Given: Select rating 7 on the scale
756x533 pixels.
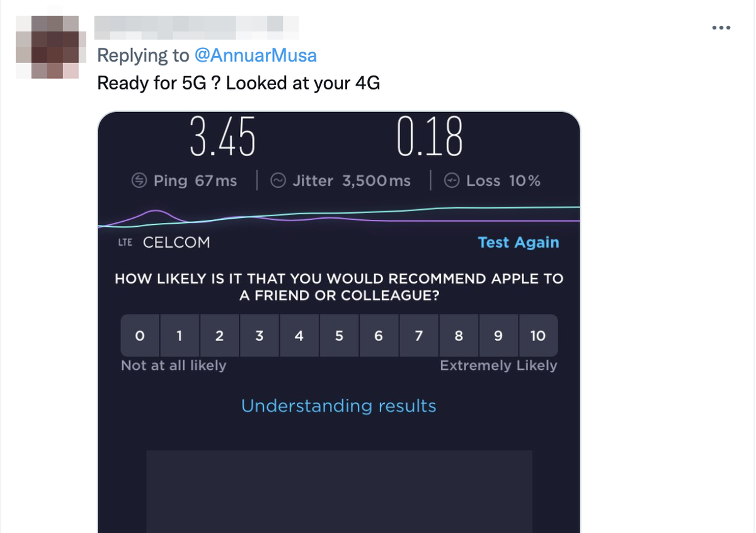Looking at the screenshot, I should tap(418, 336).
